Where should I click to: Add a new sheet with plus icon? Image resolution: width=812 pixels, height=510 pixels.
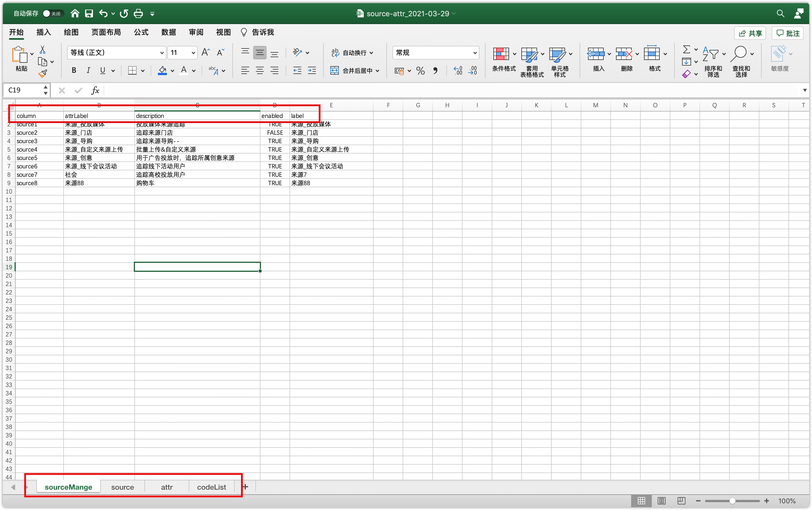coord(245,487)
